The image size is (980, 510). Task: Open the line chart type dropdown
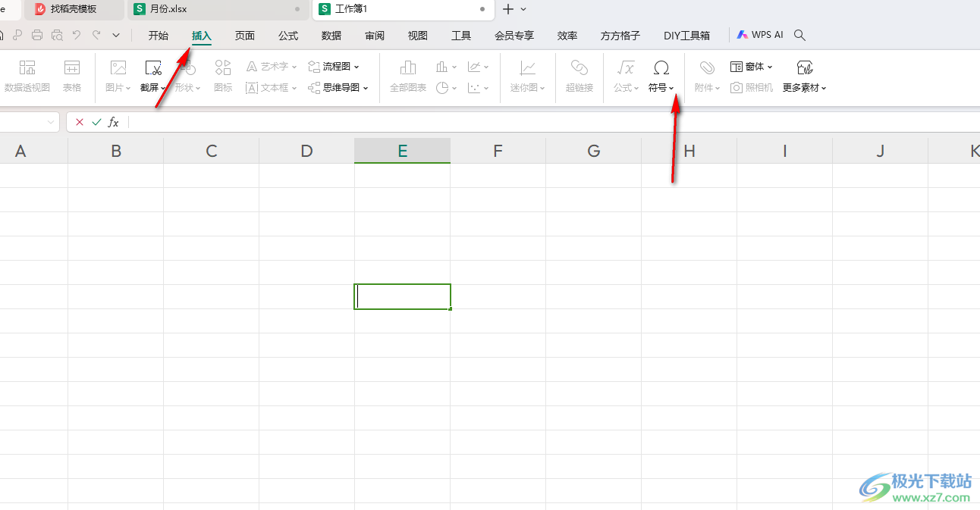[x=478, y=67]
